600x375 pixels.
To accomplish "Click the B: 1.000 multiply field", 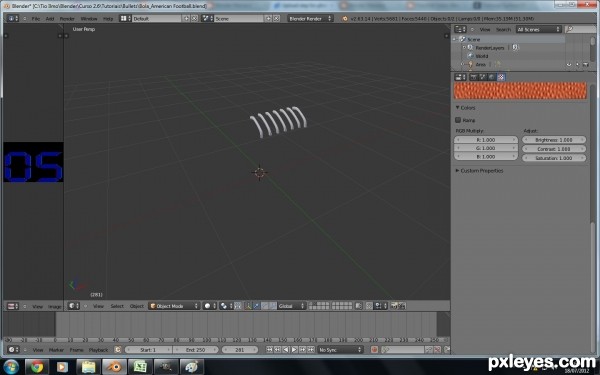I will [x=486, y=157].
